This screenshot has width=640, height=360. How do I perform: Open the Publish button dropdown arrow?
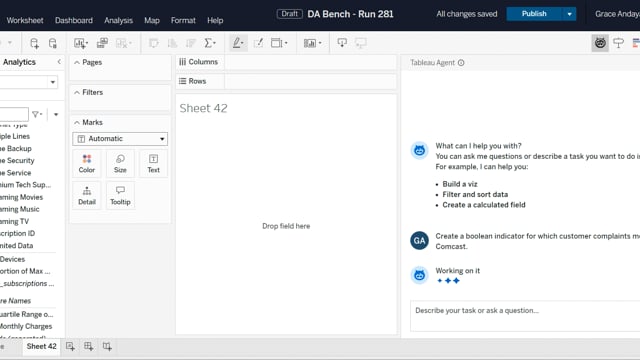click(x=569, y=14)
